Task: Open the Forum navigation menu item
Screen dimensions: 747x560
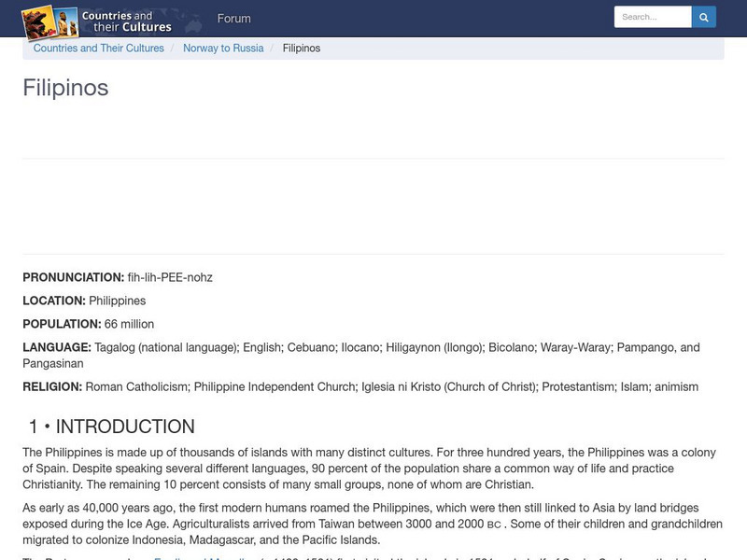Action: point(233,18)
